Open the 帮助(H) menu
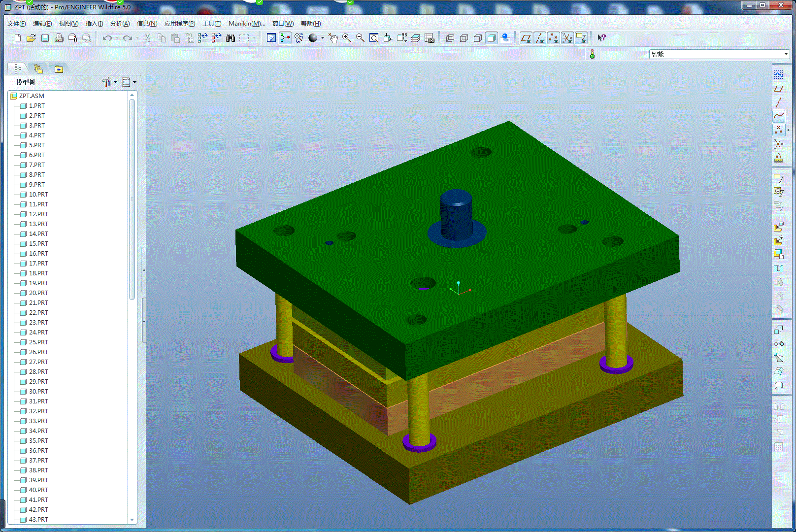Image resolution: width=796 pixels, height=532 pixels. click(x=311, y=24)
